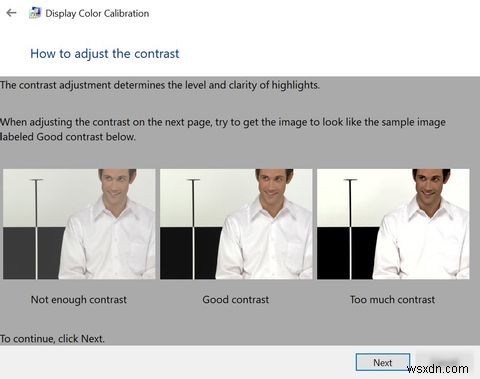Screen dimensions: 480x379
Task: Click the 'Too much contrast' label
Action: pos(392,300)
